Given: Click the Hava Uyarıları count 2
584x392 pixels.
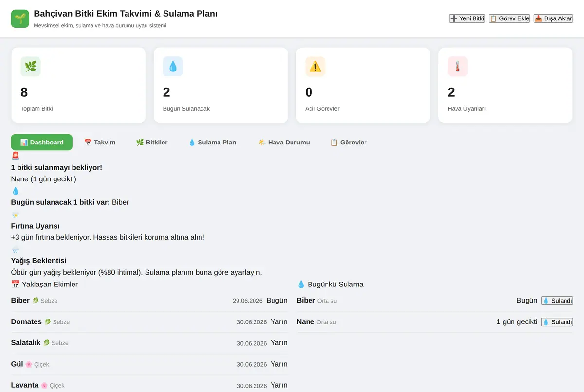Looking at the screenshot, I should click(x=451, y=92).
